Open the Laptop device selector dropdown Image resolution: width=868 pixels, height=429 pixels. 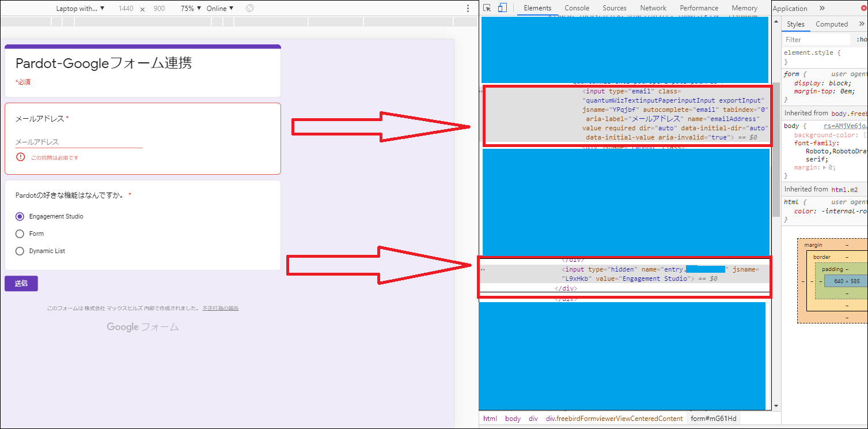coord(80,9)
